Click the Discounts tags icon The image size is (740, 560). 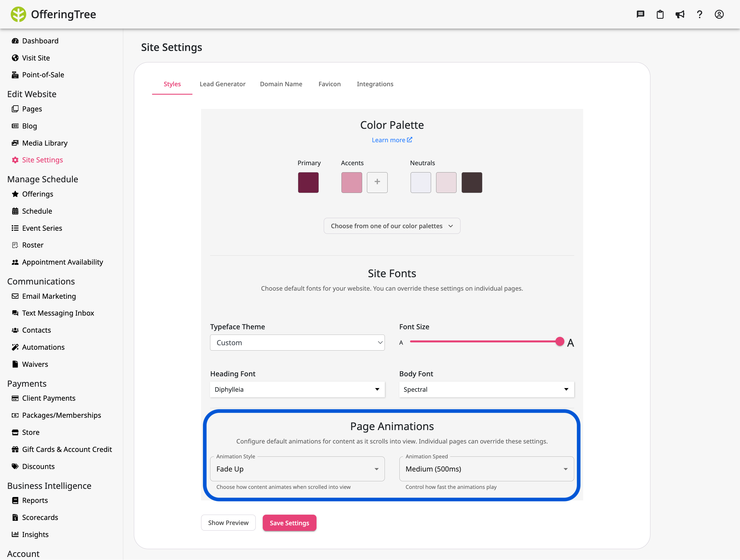(15, 466)
